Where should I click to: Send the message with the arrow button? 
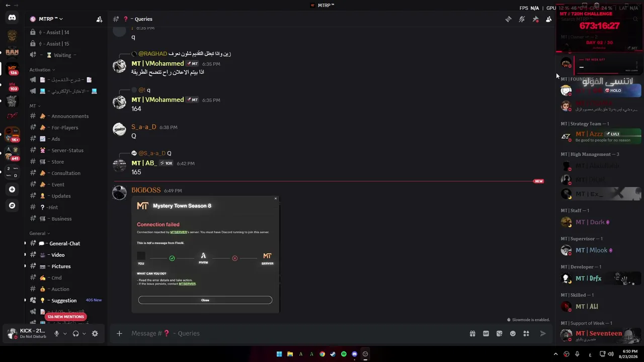coord(543,333)
